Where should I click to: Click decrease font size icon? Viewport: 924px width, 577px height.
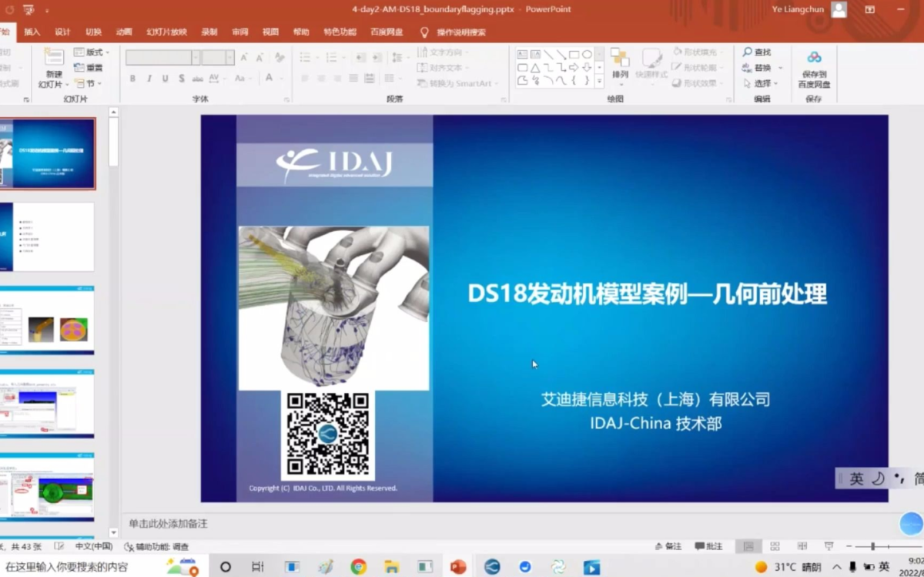pyautogui.click(x=260, y=58)
